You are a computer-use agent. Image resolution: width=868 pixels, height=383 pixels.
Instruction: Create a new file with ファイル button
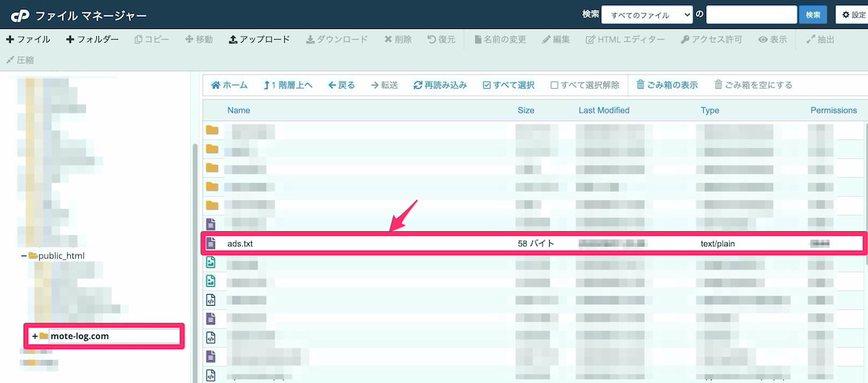28,40
